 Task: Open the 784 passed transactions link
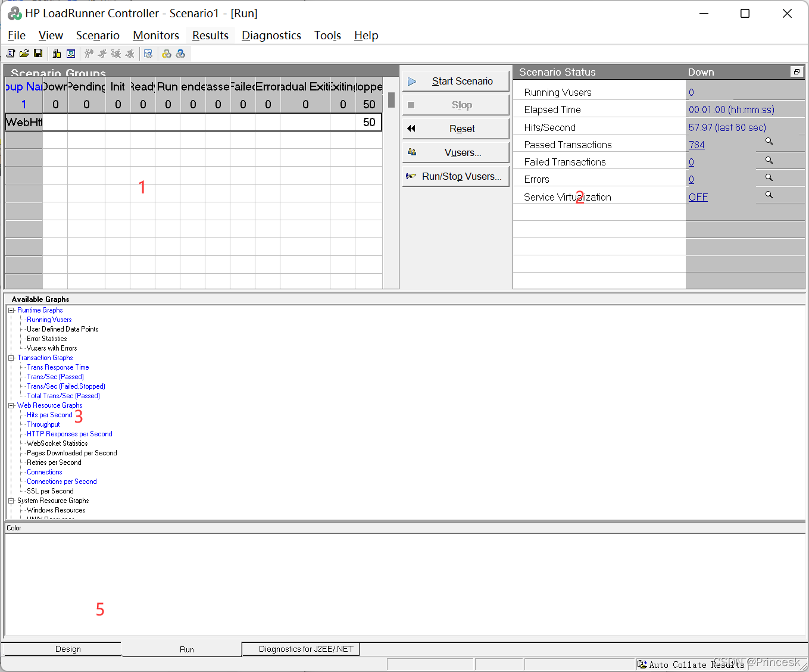(x=696, y=145)
